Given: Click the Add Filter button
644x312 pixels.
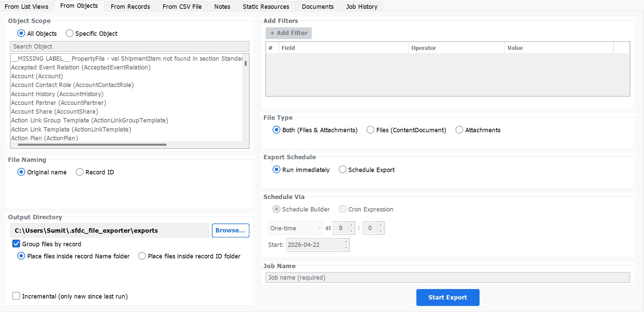Looking at the screenshot, I should [x=288, y=33].
